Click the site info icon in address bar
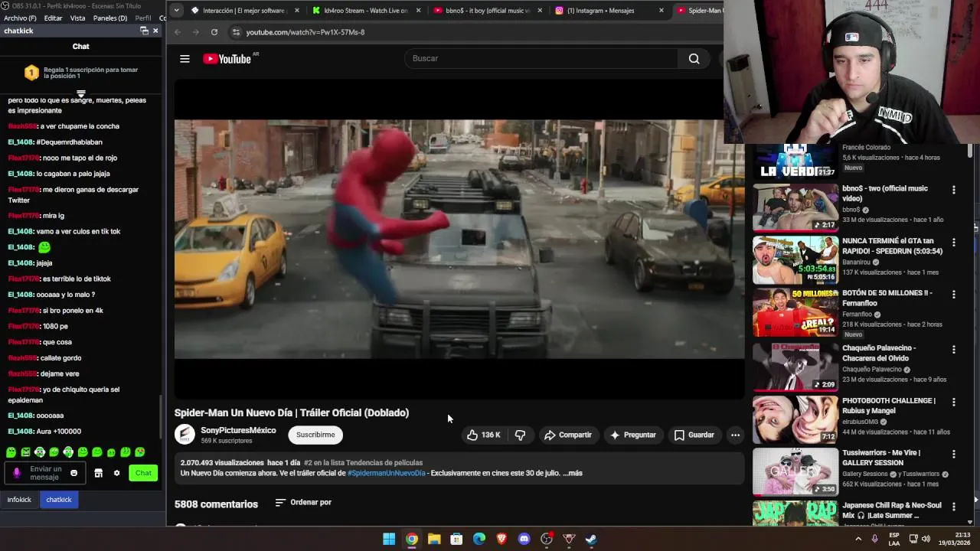This screenshot has width=980, height=551. pyautogui.click(x=236, y=32)
